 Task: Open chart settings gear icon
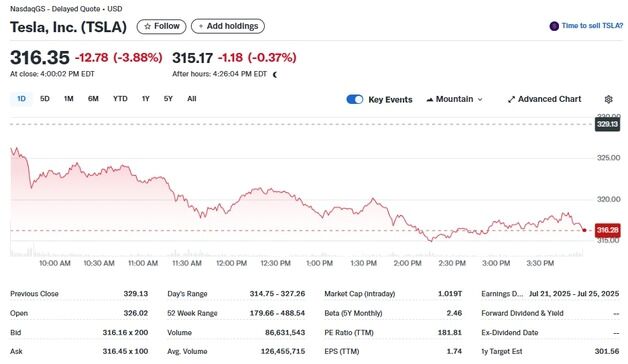pos(608,99)
